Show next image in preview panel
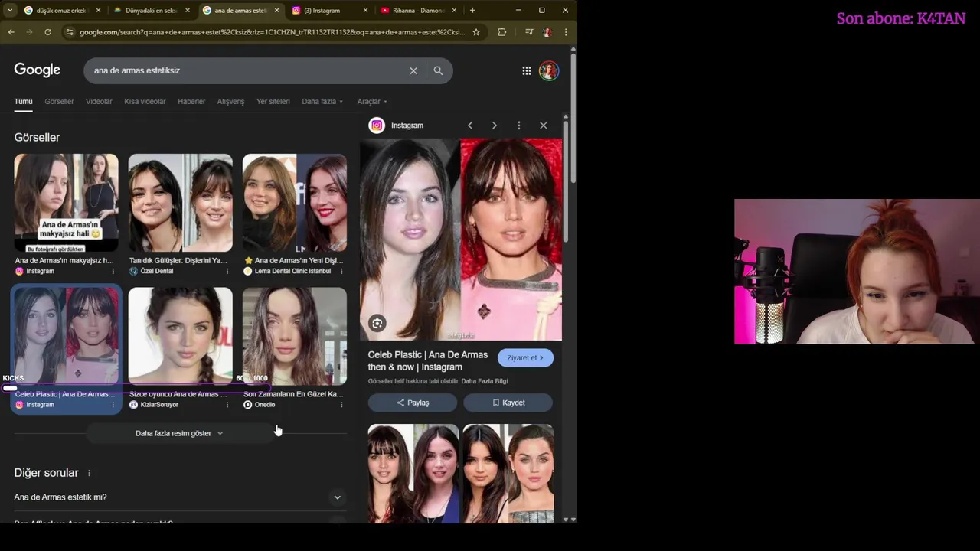The width and height of the screenshot is (980, 551). coord(495,126)
